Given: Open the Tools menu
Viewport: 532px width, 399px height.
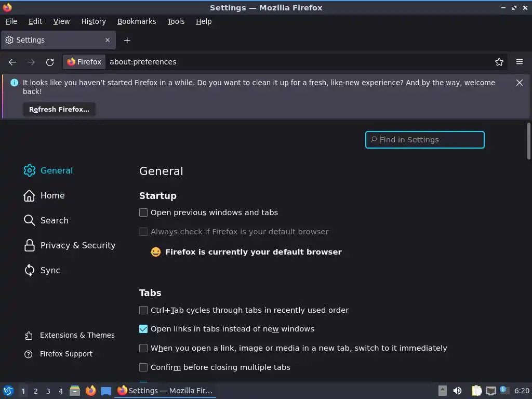Looking at the screenshot, I should 176,21.
